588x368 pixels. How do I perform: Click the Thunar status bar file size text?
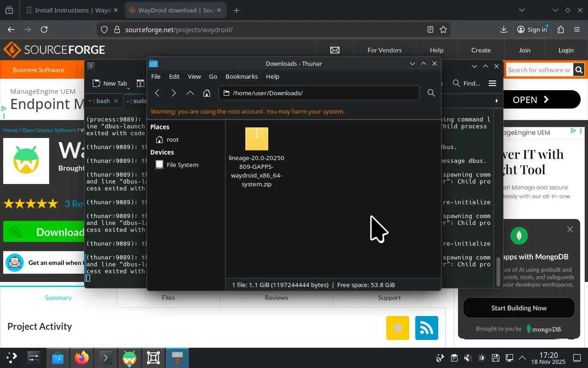(280, 285)
